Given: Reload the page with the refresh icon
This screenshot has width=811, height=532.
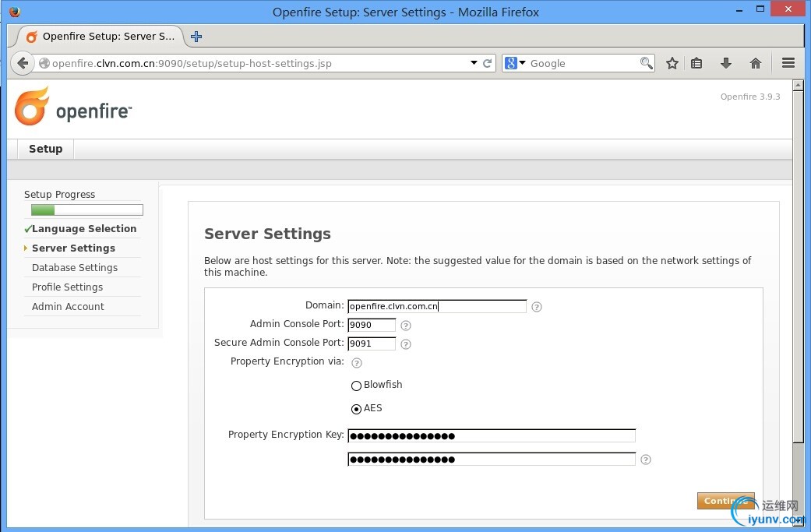Looking at the screenshot, I should 487,63.
